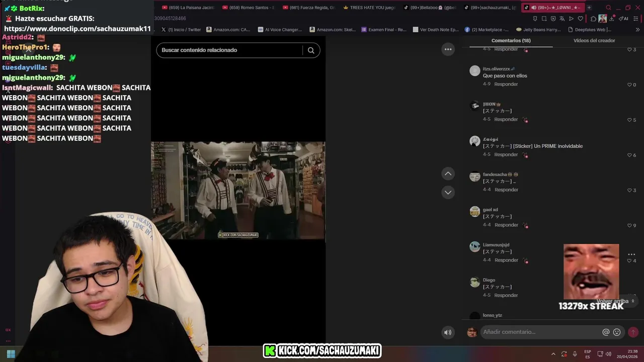The height and width of the screenshot is (362, 644).
Task: Open the ESP ES language switcher
Action: tap(588, 354)
